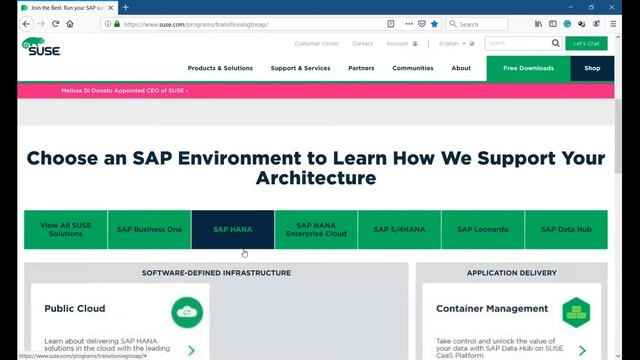
Task: Click the Shop button
Action: [x=592, y=68]
